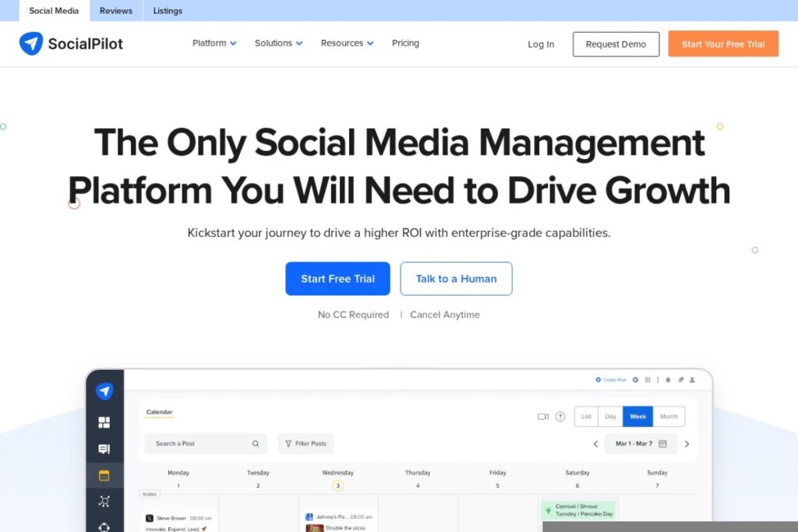Image resolution: width=798 pixels, height=532 pixels.
Task: Click the Carnival / Shrove Tuesday event
Action: coord(579,510)
